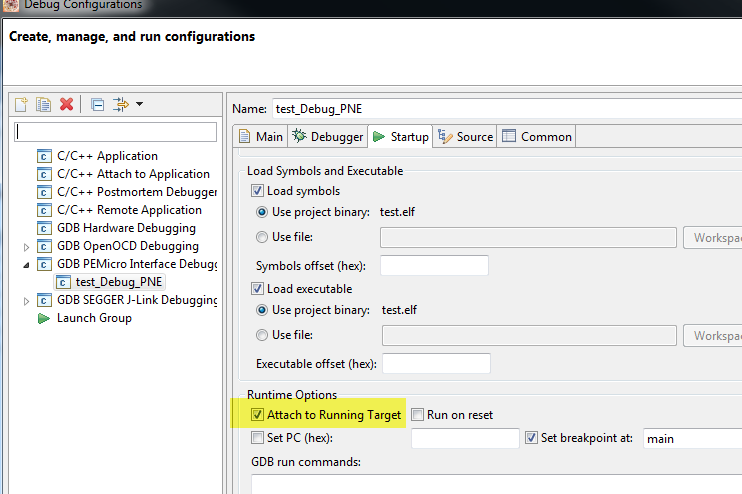Image resolution: width=742 pixels, height=494 pixels.
Task: Click Workspace button for symbols file
Action: click(x=714, y=238)
